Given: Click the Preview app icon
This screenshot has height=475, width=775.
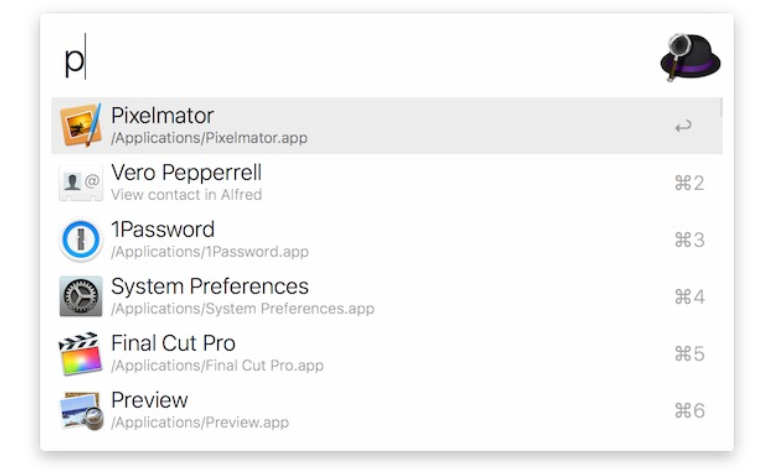Looking at the screenshot, I should tap(82, 410).
